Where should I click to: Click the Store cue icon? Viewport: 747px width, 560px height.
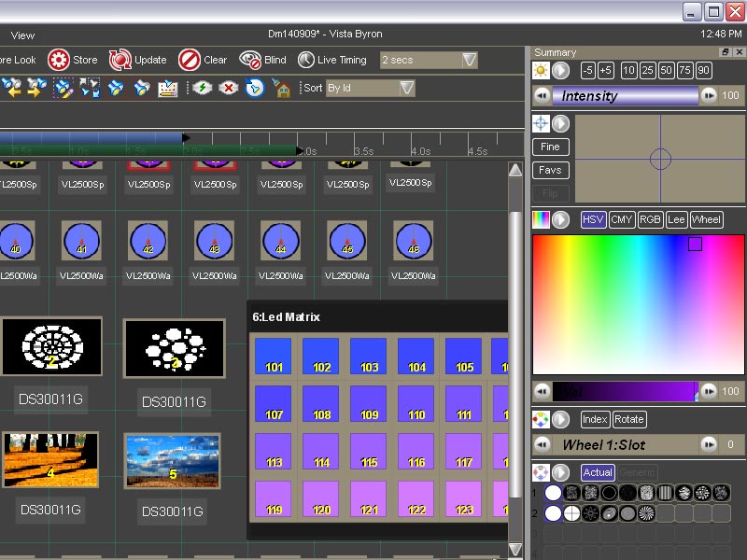click(x=58, y=60)
